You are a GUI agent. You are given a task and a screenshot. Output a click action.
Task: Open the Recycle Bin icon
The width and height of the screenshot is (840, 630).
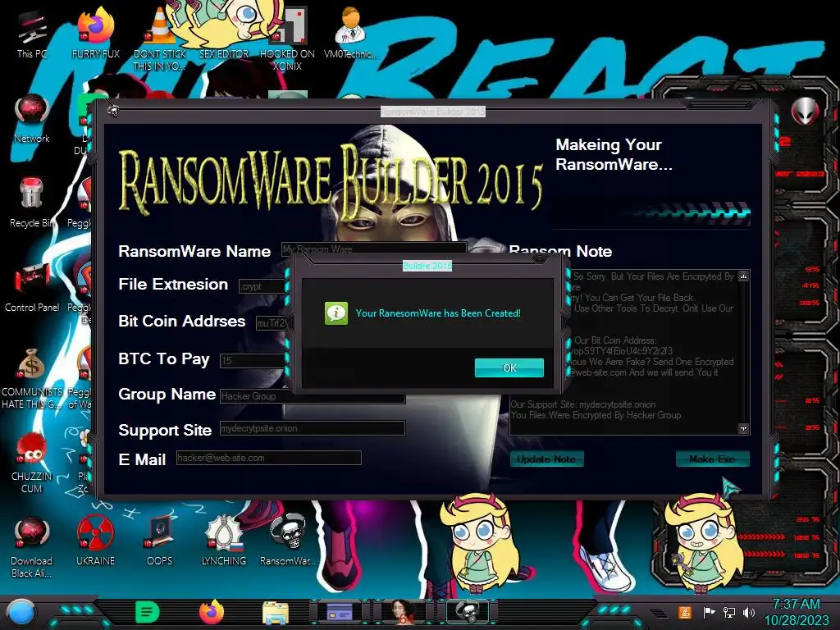pos(32,203)
